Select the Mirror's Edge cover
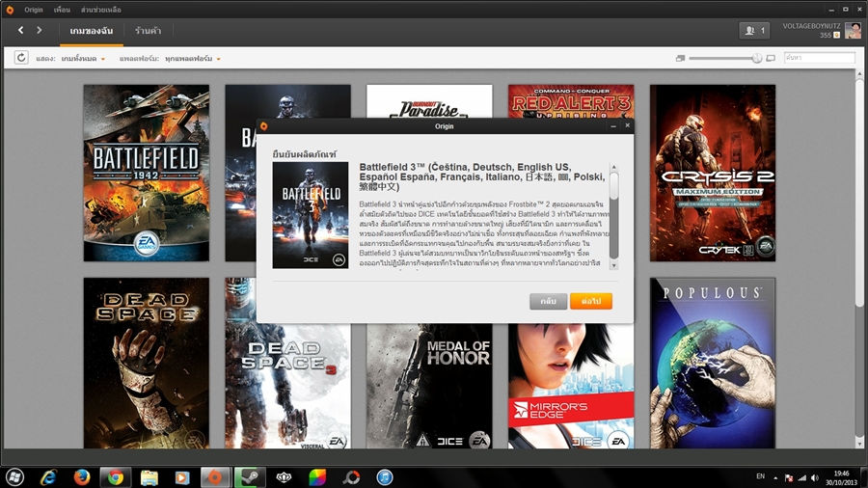This screenshot has width=868, height=488. (571, 386)
